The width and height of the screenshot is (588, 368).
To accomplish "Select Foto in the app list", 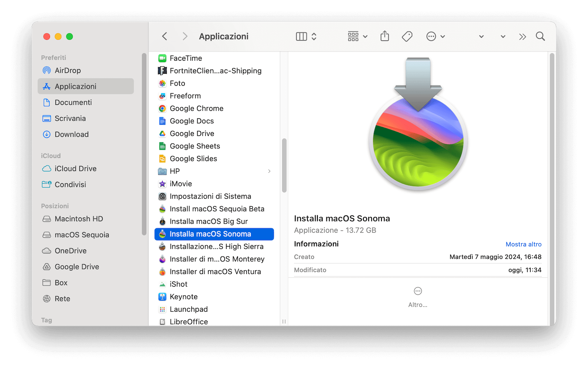I will [214, 83].
